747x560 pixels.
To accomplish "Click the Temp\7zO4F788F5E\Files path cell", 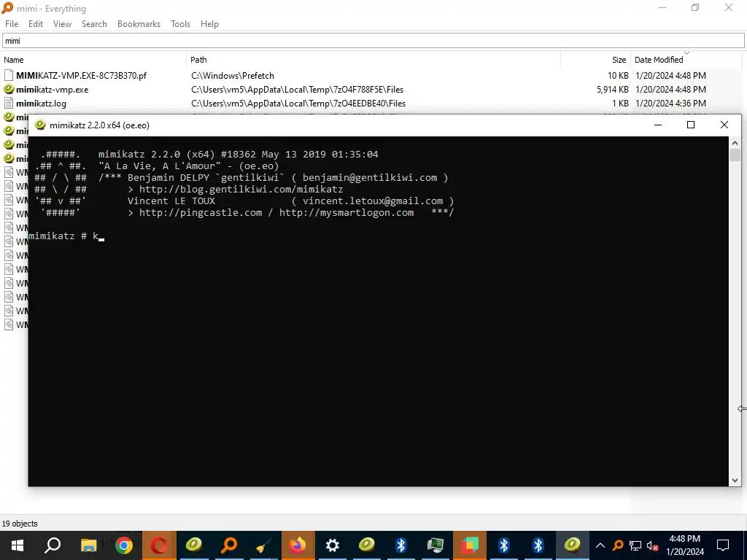I will click(298, 90).
